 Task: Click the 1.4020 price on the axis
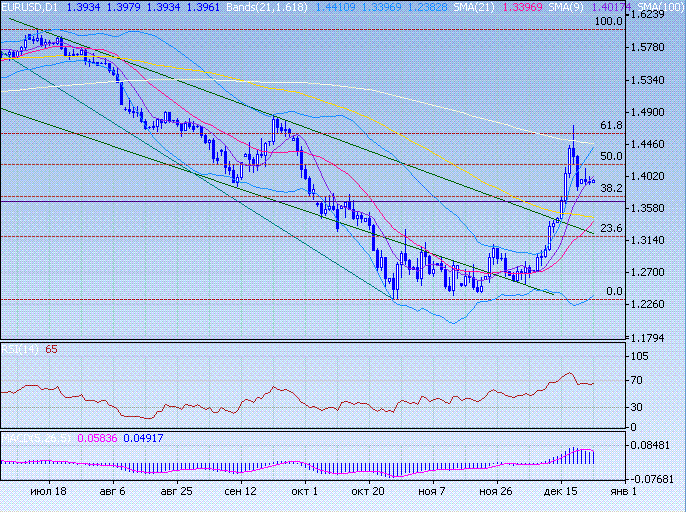tap(657, 176)
